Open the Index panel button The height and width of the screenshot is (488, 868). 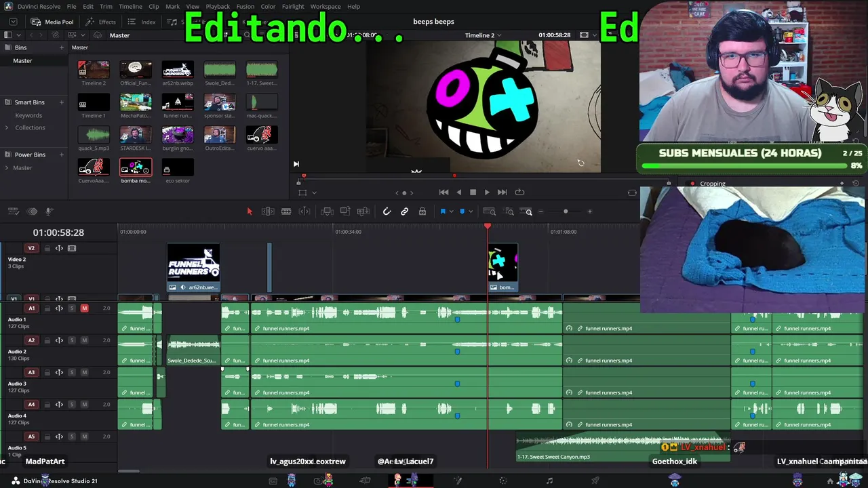point(142,22)
